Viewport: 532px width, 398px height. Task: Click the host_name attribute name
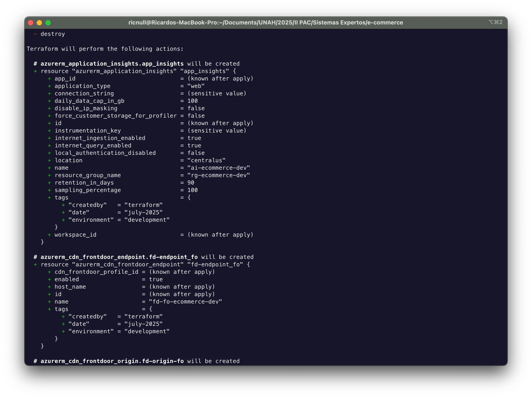pyautogui.click(x=70, y=287)
